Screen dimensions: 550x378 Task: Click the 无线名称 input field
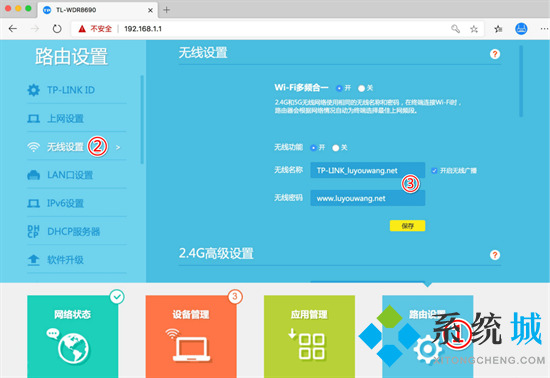pyautogui.click(x=368, y=170)
